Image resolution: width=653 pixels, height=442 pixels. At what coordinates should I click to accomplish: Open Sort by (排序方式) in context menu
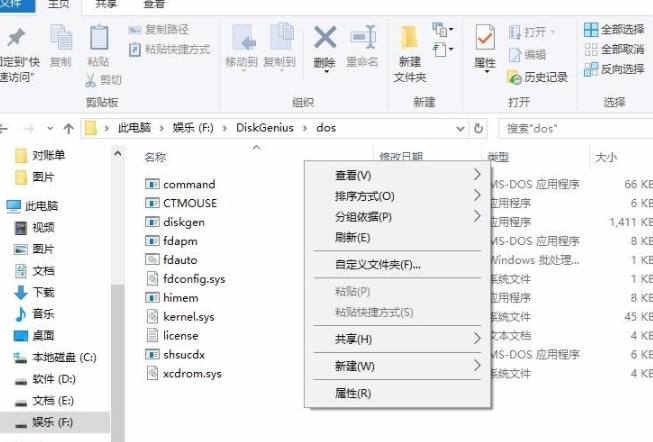(x=398, y=196)
